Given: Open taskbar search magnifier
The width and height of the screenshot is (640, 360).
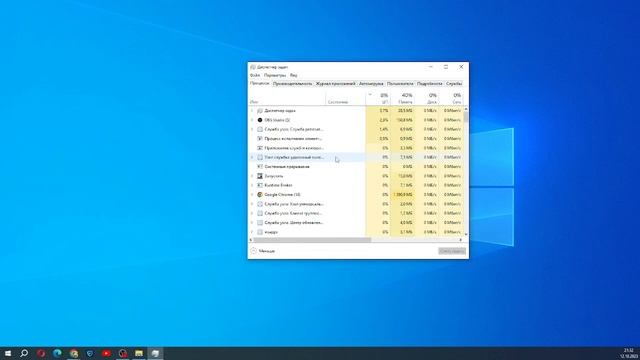Looking at the screenshot, I should (24, 353).
